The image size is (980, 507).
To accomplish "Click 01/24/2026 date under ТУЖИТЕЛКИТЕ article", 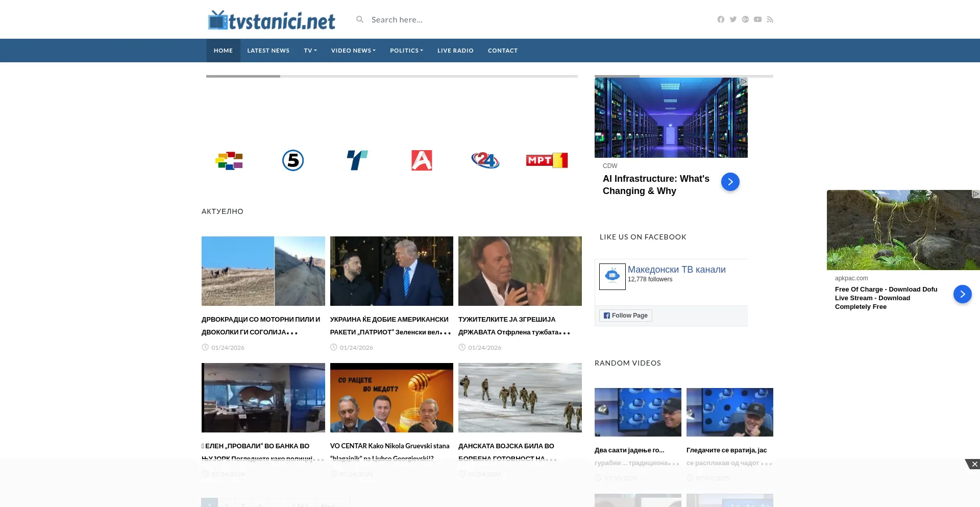I will tap(485, 348).
